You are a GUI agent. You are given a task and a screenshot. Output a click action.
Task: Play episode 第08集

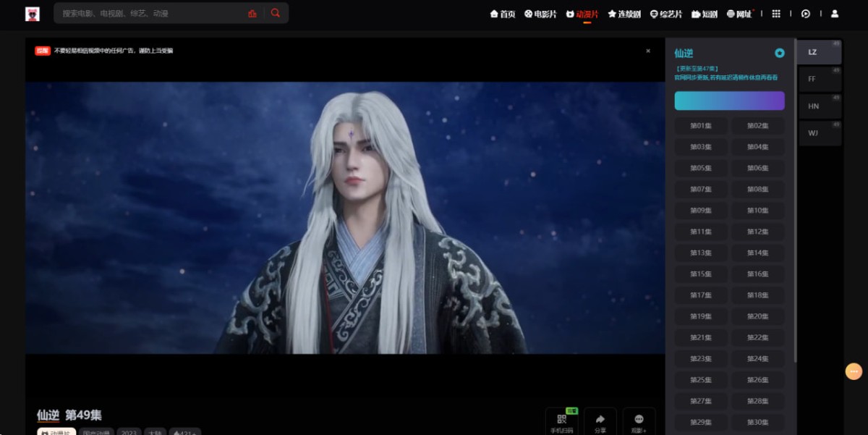tap(757, 190)
